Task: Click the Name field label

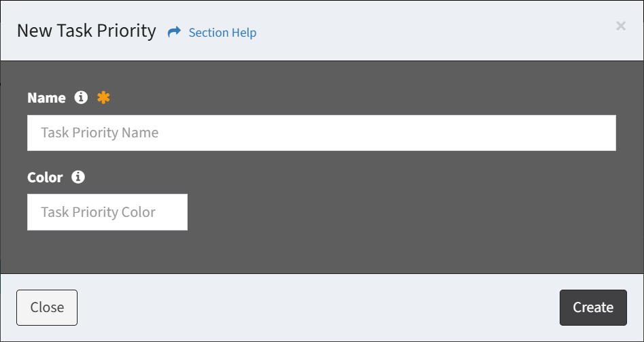Action: [46, 98]
